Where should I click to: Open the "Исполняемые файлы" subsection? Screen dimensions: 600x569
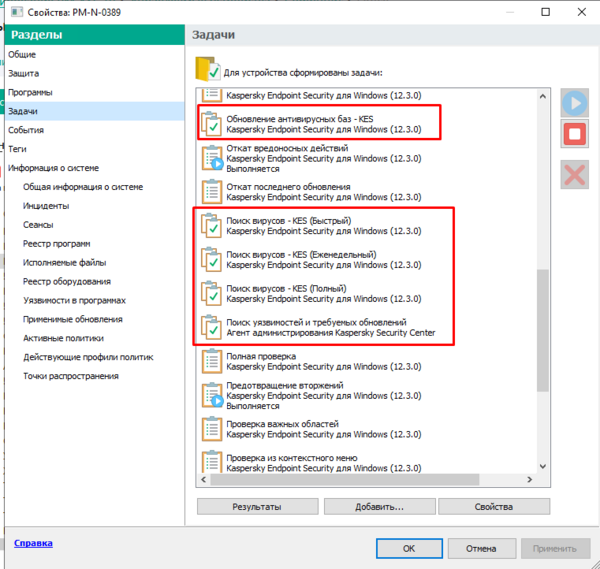point(64,262)
